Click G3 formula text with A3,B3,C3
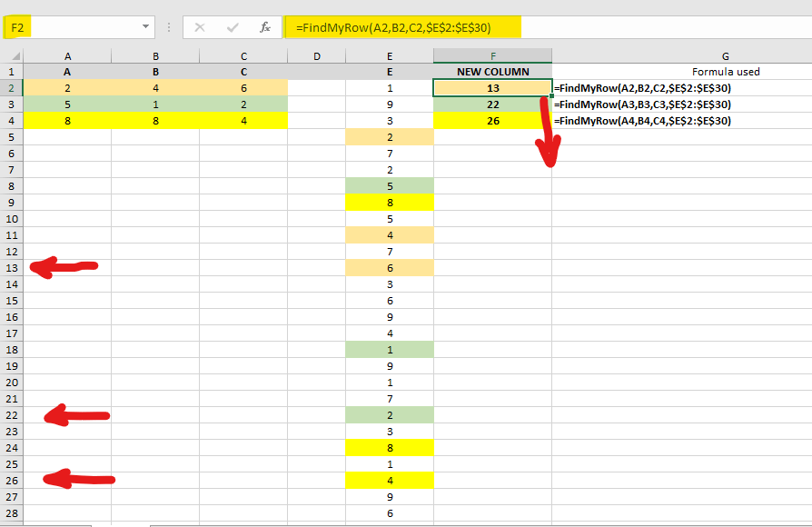This screenshot has width=812, height=527. (643, 104)
